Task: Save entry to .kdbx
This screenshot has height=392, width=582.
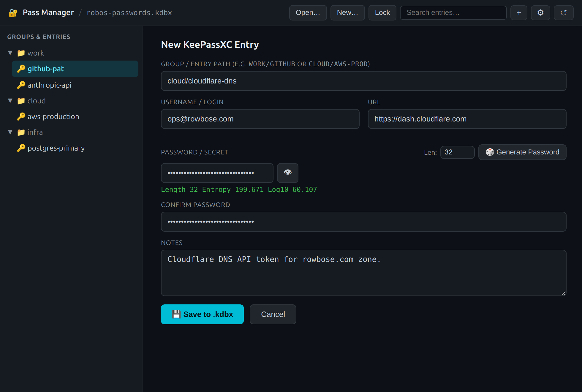Action: [x=202, y=314]
